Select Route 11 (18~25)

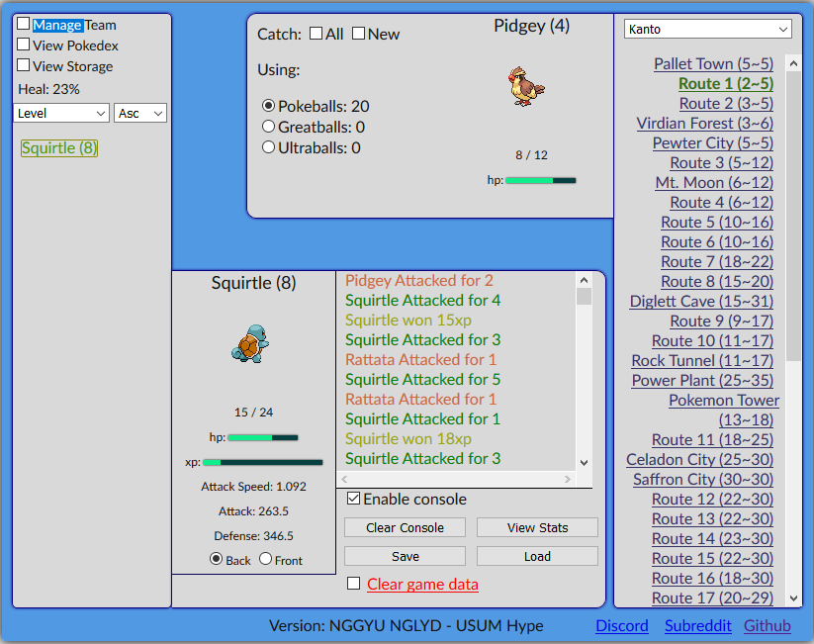[713, 439]
